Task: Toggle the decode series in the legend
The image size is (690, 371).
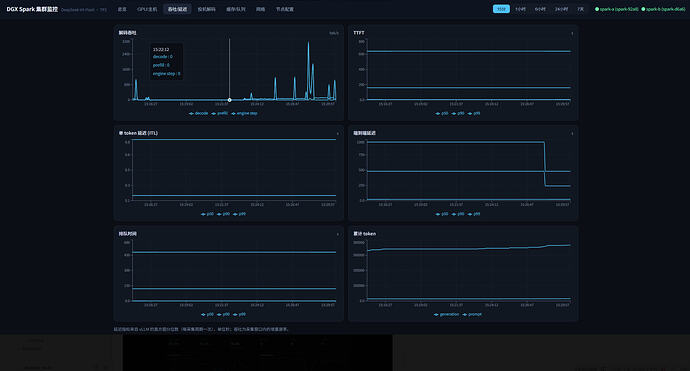Action: point(198,114)
